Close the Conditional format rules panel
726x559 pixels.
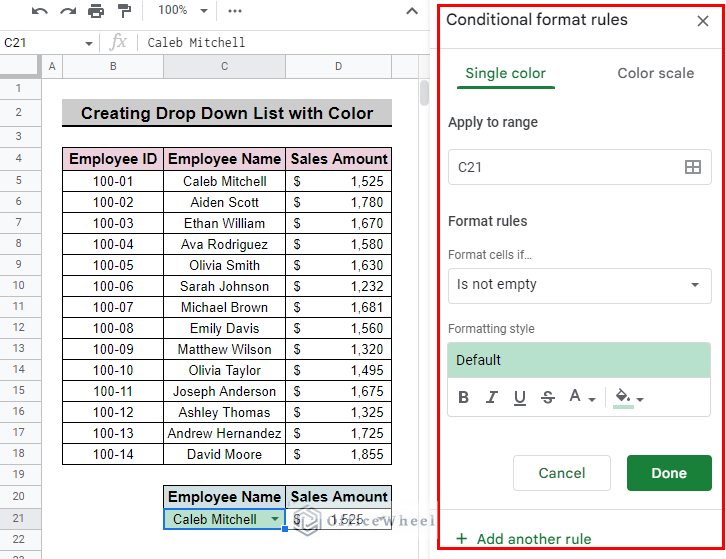[x=702, y=21]
